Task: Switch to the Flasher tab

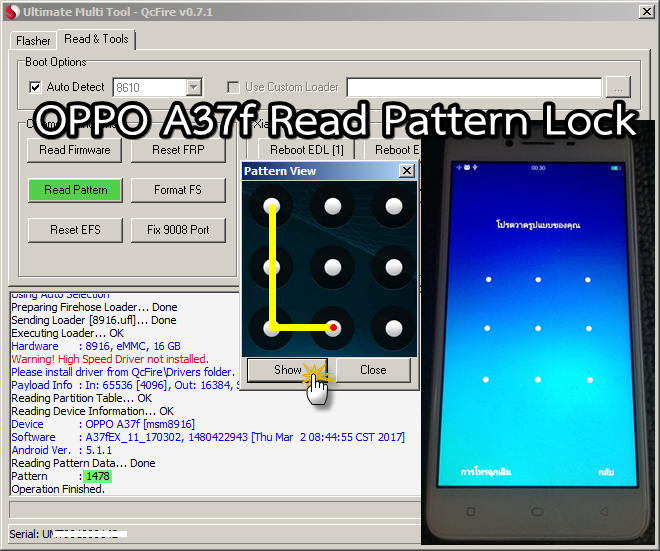Action: pos(33,41)
